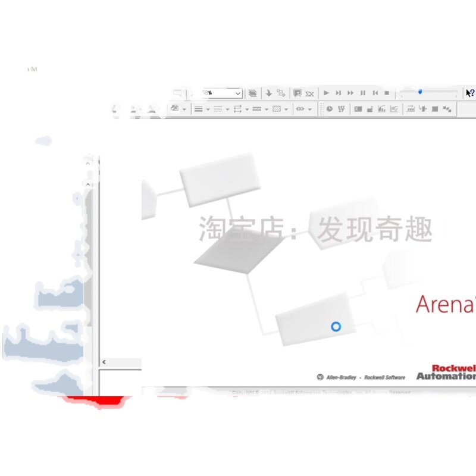Viewport: 476px width, 476px height.
Task: Click the icon right of the Plot chart icon
Action: [x=394, y=109]
